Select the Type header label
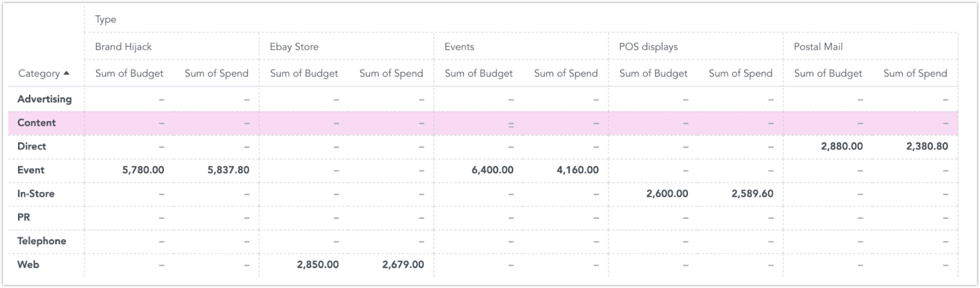This screenshot has height=288, width=980. 105,19
